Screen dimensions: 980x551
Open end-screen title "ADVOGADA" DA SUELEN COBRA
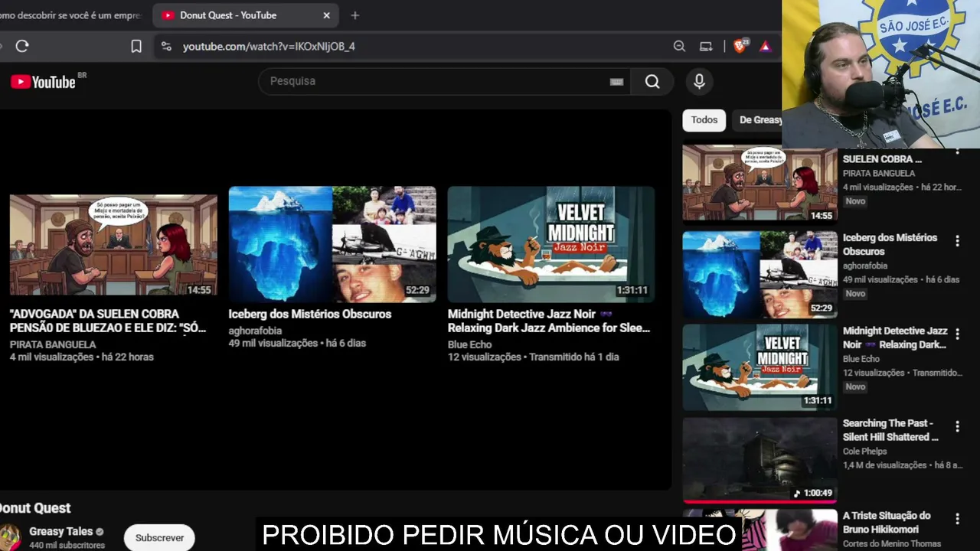click(108, 321)
